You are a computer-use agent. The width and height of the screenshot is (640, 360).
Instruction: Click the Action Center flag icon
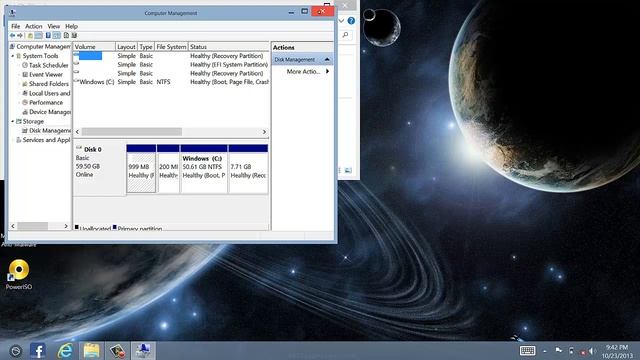[558, 351]
